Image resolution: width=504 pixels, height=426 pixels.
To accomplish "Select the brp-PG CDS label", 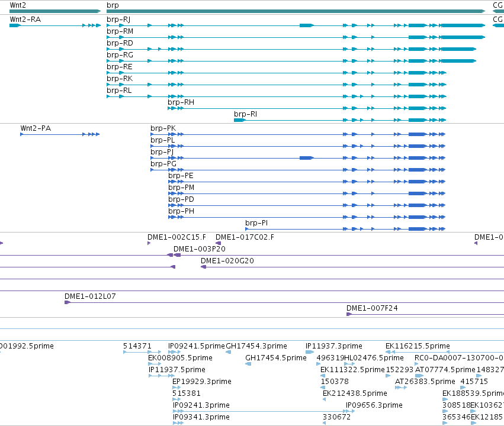I will [x=163, y=164].
